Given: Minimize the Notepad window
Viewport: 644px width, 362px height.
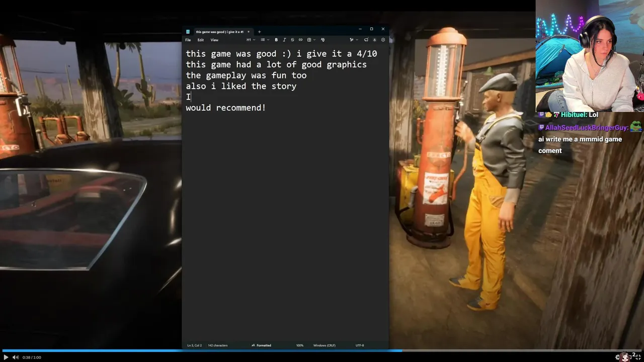Looking at the screenshot, I should point(360,29).
